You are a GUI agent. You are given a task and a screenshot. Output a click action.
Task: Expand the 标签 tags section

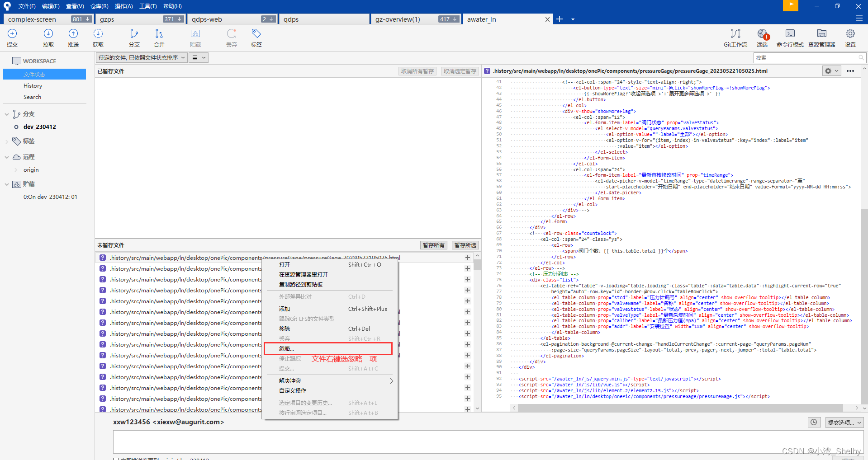tap(7, 141)
